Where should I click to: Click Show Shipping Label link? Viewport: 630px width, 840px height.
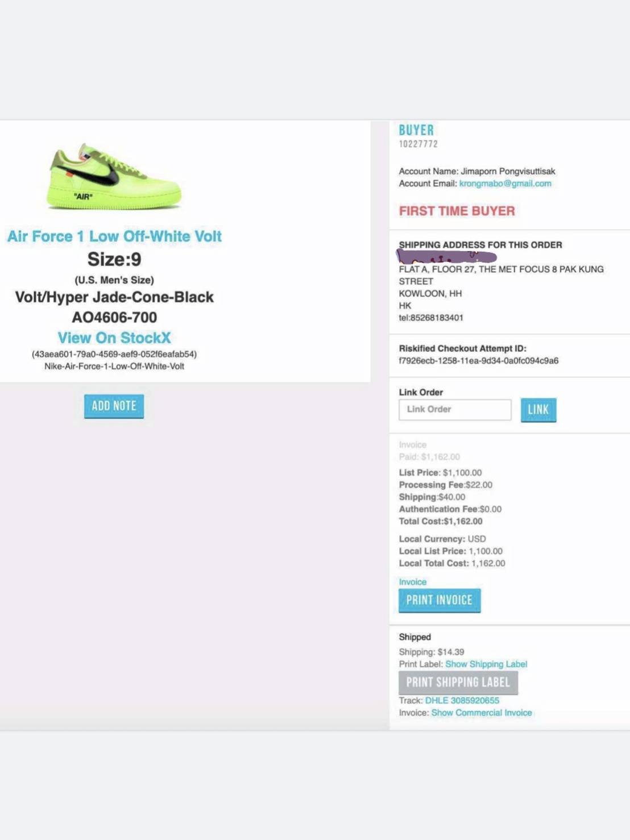486,664
